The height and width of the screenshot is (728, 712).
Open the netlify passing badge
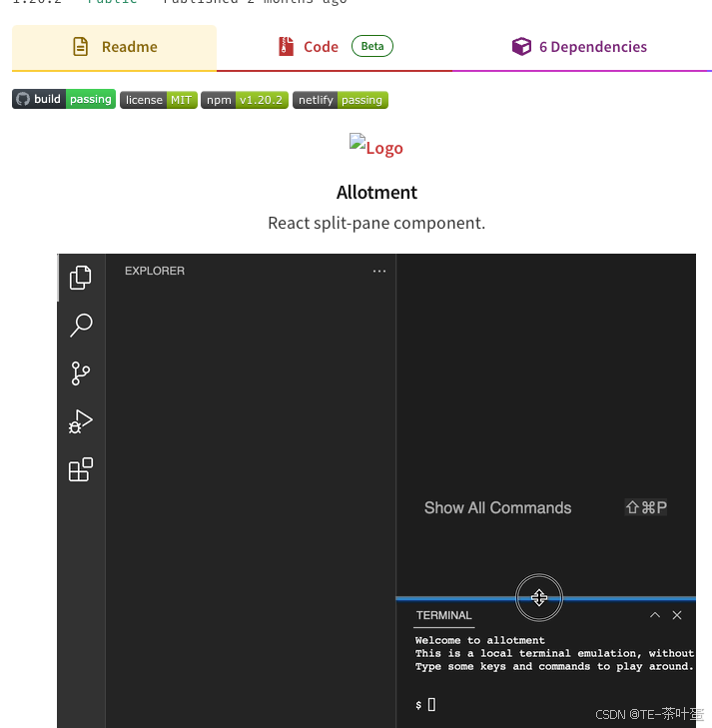(341, 100)
